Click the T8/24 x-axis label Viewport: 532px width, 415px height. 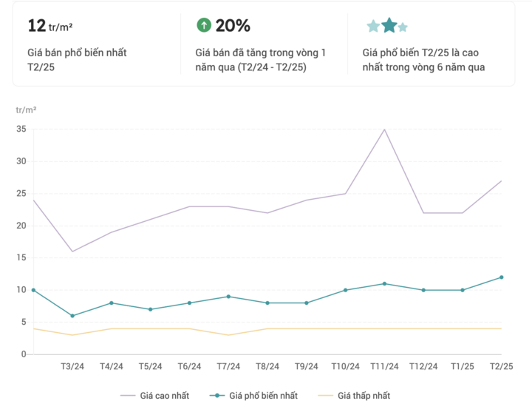pyautogui.click(x=267, y=366)
